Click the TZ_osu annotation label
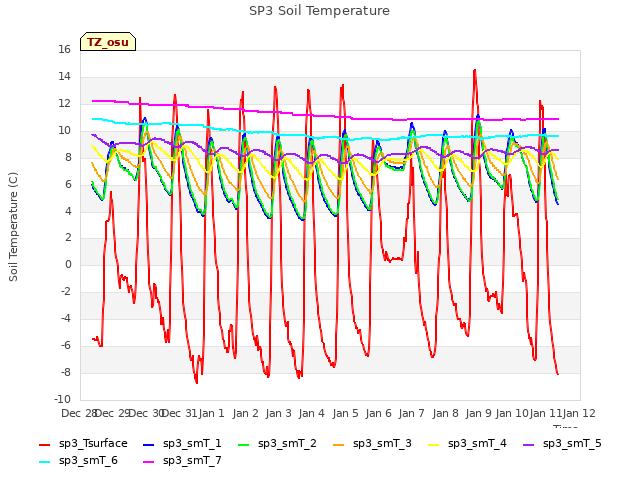Viewport: 640px width, 480px height. [x=108, y=42]
